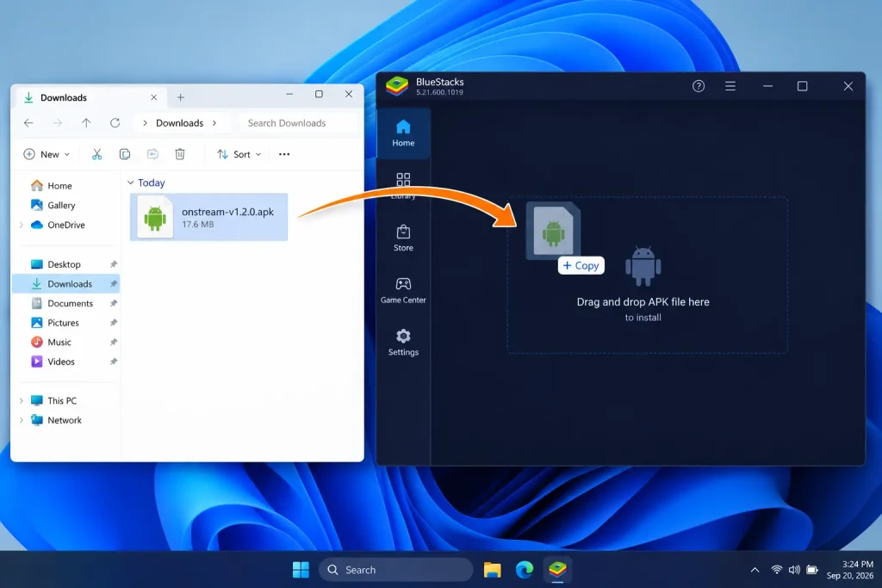The width and height of the screenshot is (882, 588).
Task: Launch Microsoft Edge from the taskbar
Action: coord(525,569)
